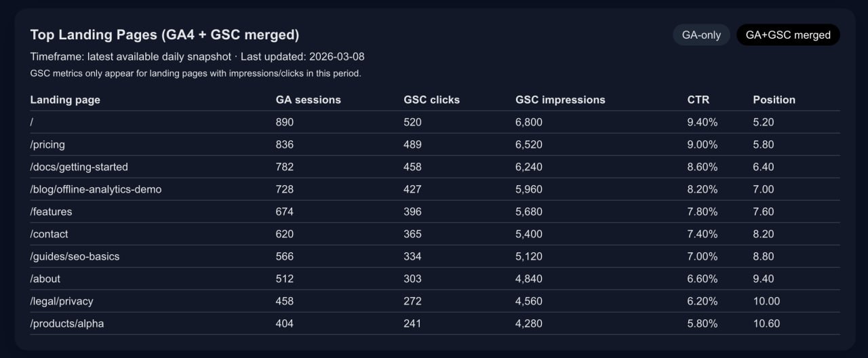This screenshot has width=868, height=358.
Task: Click the Top Landing Pages title
Action: [x=164, y=35]
